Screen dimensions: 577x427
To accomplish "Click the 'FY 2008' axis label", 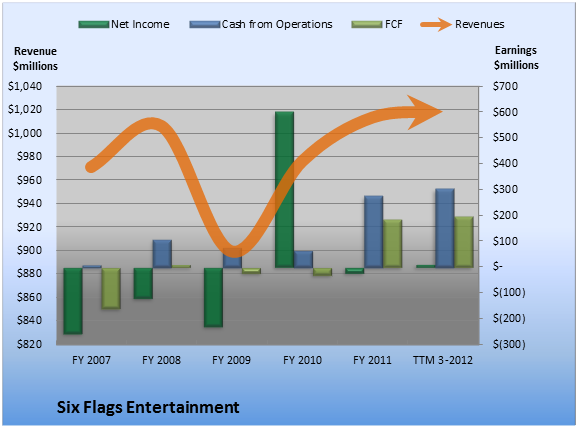I will point(162,360).
